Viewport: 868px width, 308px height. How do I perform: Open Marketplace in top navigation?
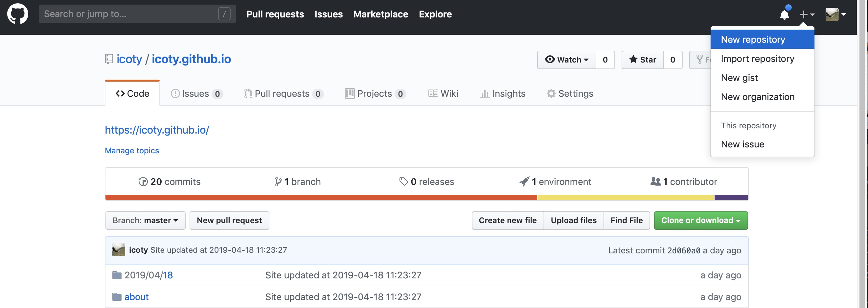click(x=381, y=14)
